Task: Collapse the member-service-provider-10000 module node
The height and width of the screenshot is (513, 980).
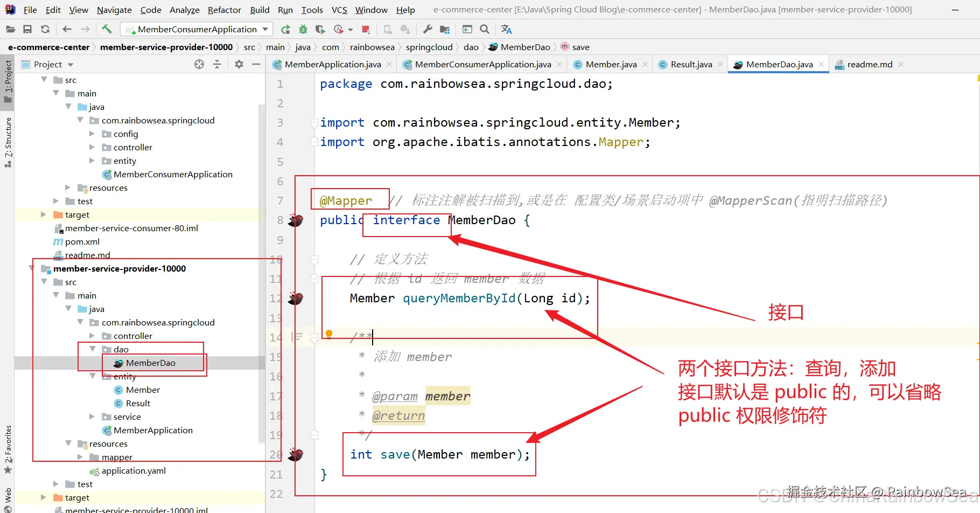Action: (32, 268)
